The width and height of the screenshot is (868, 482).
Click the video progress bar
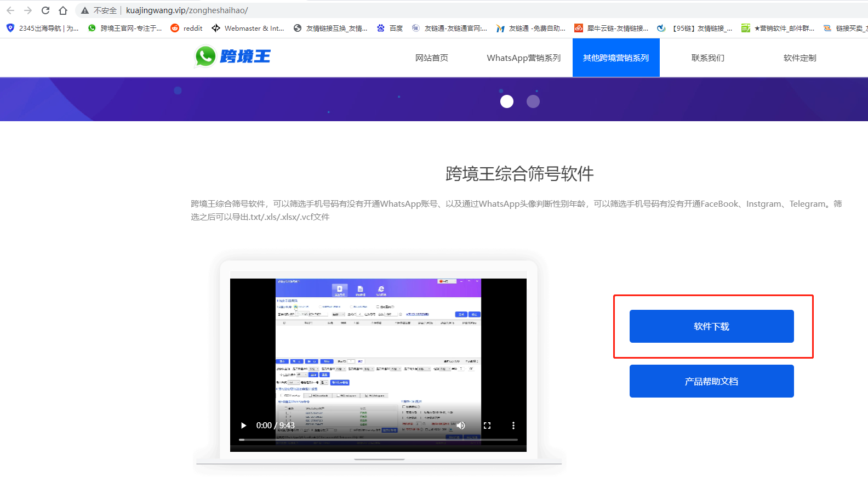pyautogui.click(x=378, y=440)
